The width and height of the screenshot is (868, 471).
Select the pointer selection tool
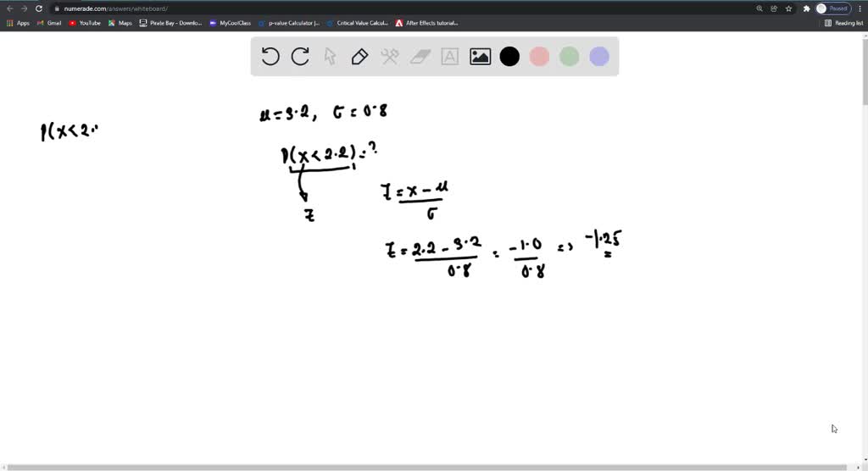coord(330,57)
